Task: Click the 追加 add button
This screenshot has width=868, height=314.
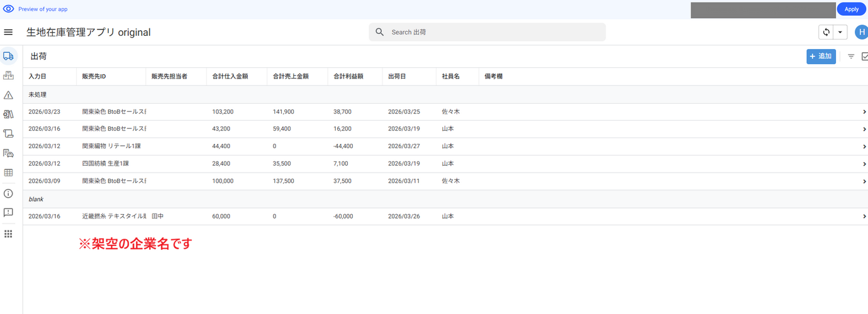Action: click(x=821, y=57)
